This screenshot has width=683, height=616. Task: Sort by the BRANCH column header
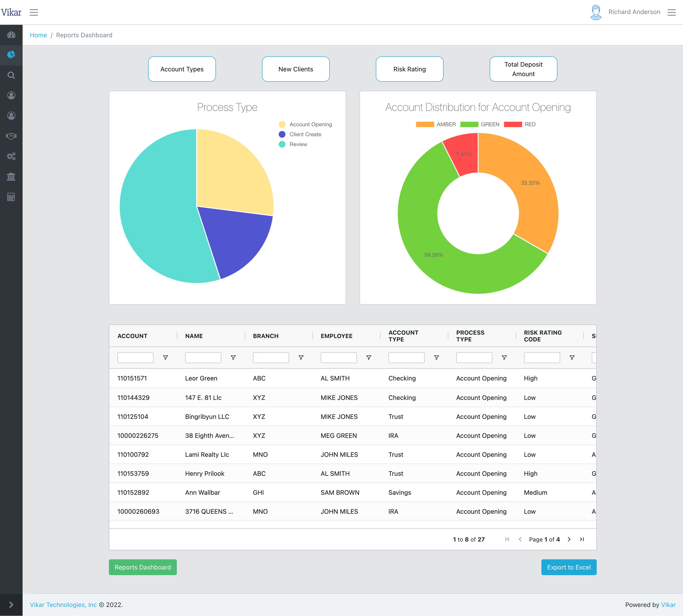pyautogui.click(x=266, y=336)
